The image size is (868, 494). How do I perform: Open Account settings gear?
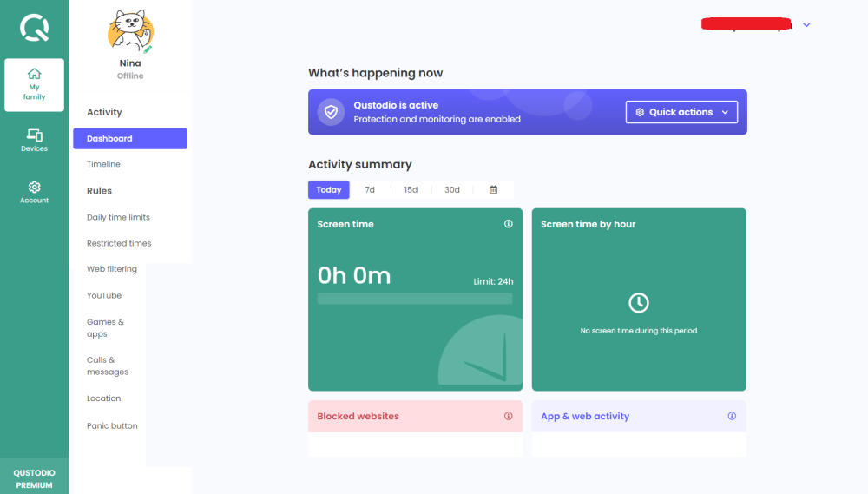(35, 192)
